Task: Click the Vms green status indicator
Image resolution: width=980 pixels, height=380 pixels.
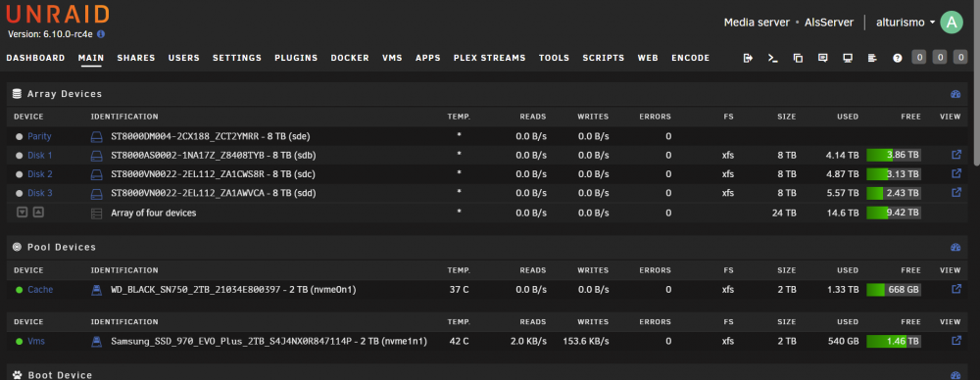Action: [x=20, y=341]
